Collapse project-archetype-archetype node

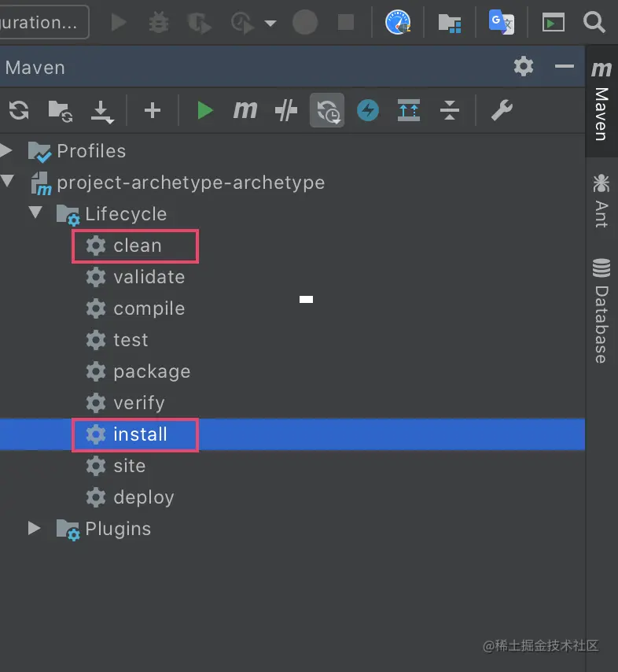[8, 180]
